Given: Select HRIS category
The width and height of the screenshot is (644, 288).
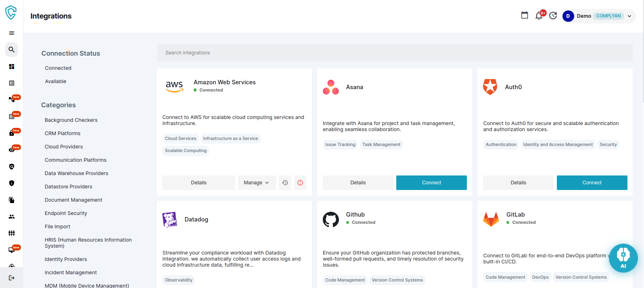Looking at the screenshot, I should 88,243.
